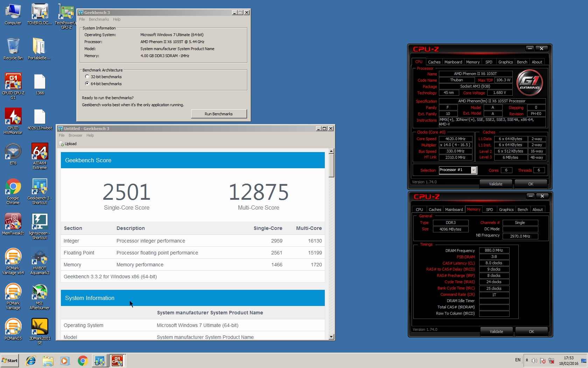Show hidden tray icons arrow
The width and height of the screenshot is (588, 368).
[x=527, y=360]
